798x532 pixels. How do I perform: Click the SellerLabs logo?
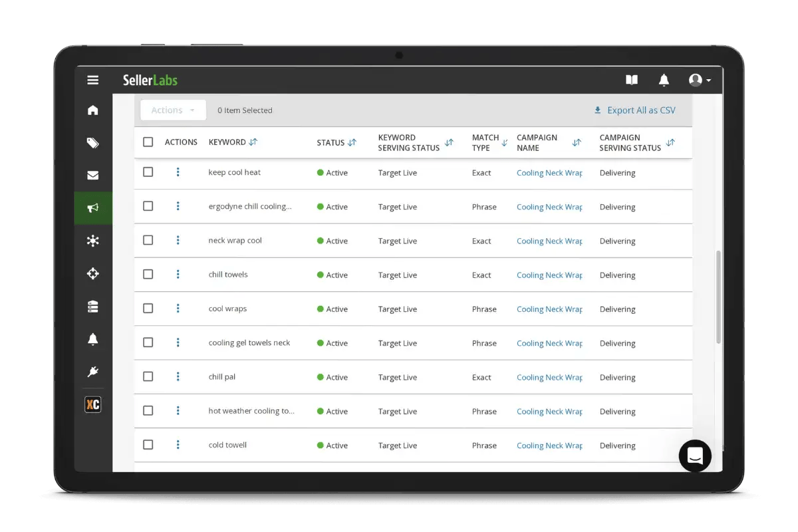tap(150, 80)
